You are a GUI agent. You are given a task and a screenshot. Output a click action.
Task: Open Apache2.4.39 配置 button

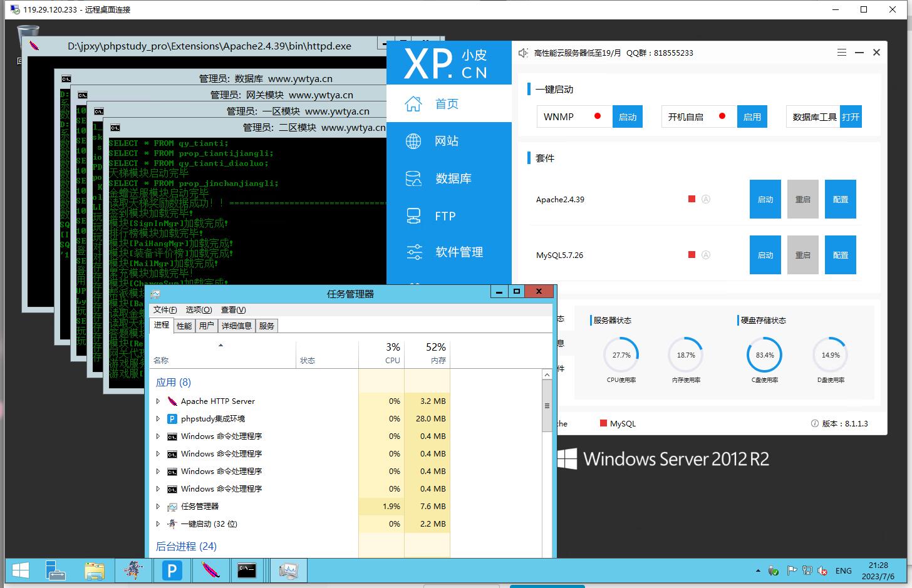pos(841,199)
